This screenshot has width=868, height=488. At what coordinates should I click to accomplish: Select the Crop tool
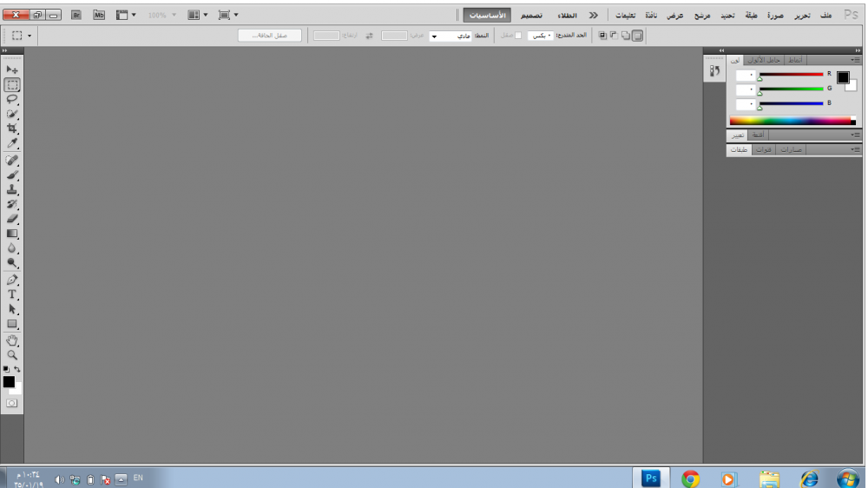[12, 129]
